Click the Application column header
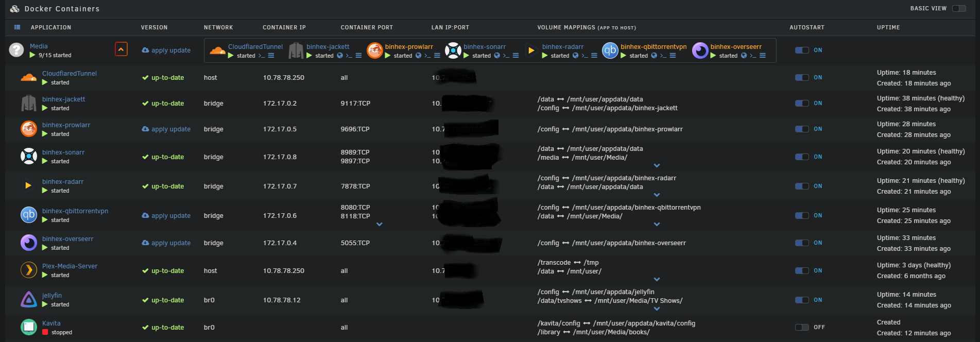The height and width of the screenshot is (342, 980). pyautogui.click(x=51, y=27)
